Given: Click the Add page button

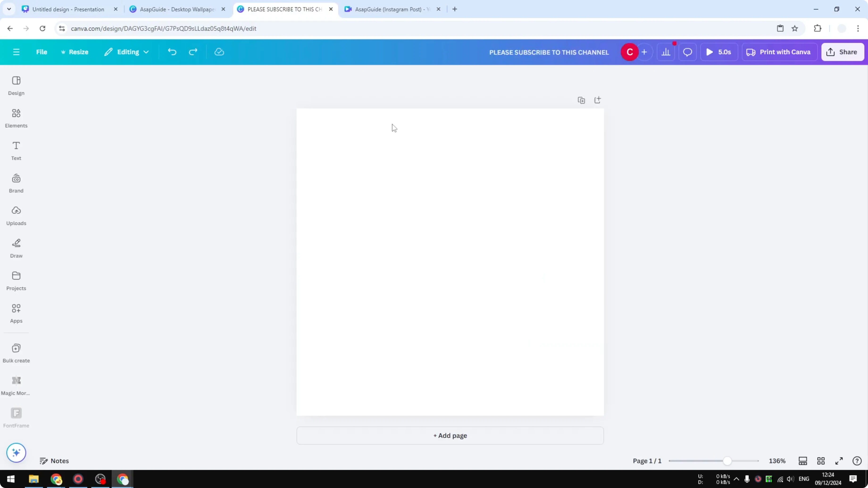Looking at the screenshot, I should [x=450, y=435].
